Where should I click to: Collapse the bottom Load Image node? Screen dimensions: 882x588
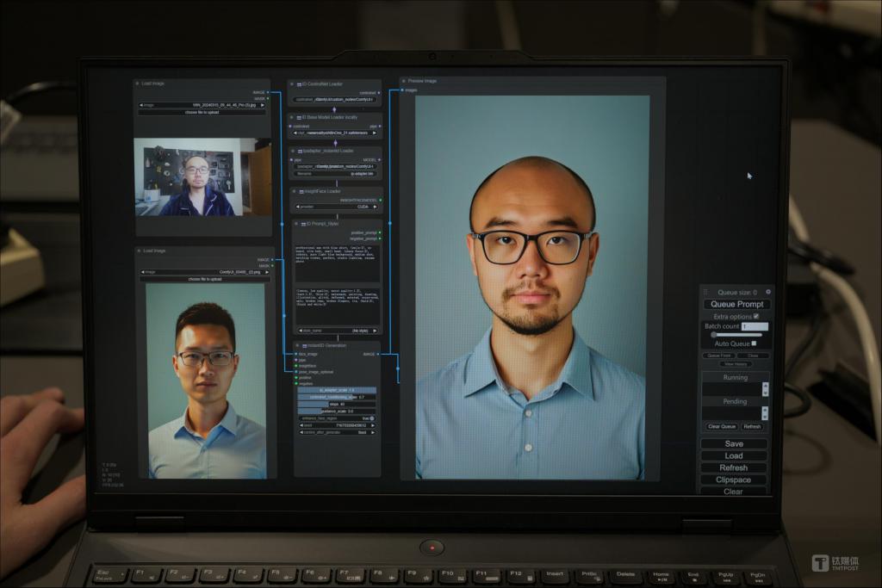coord(139,251)
